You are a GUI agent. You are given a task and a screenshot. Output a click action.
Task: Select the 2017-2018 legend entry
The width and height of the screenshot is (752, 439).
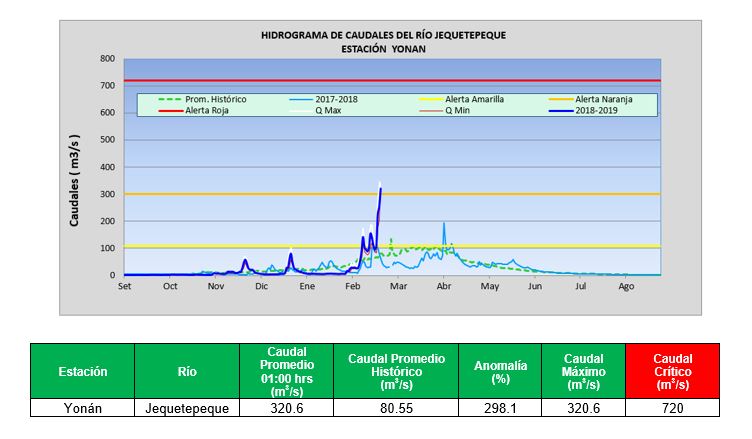point(335,100)
